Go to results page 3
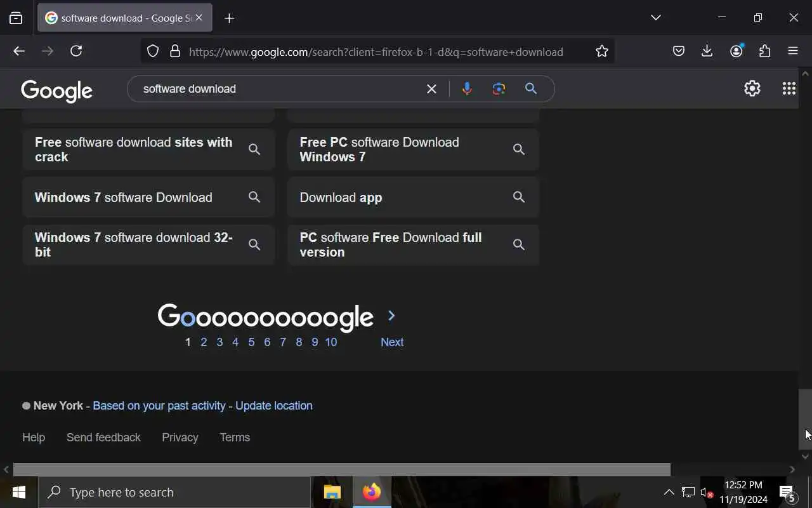Viewport: 812px width, 508px height. point(219,342)
